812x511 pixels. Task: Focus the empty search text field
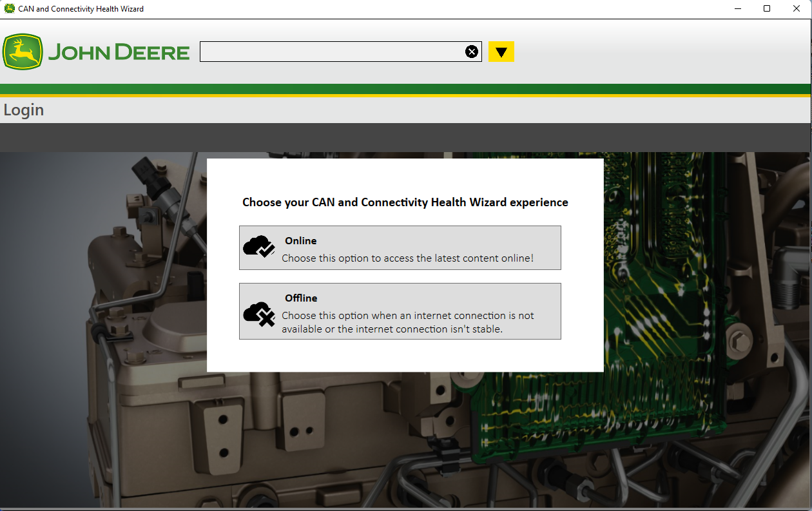(x=332, y=52)
